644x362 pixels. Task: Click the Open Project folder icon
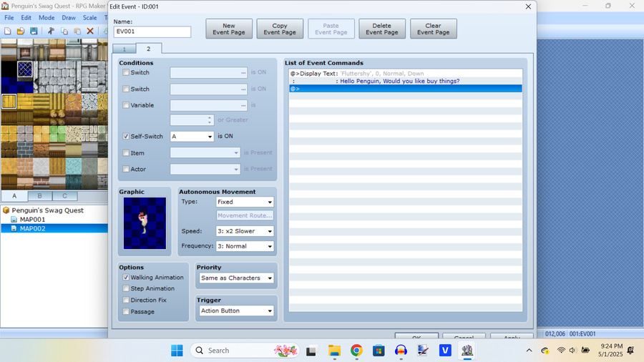click(21, 31)
